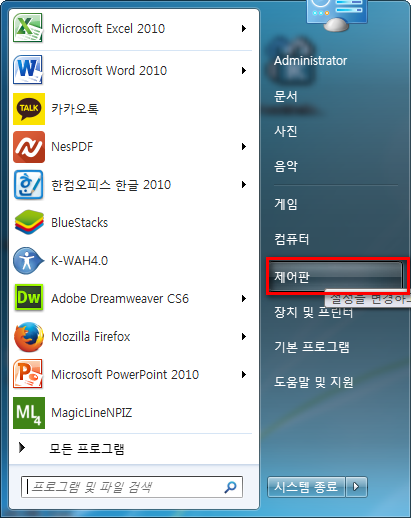
Task: Select 컴퓨터 in the right pane
Action: [x=291, y=239]
